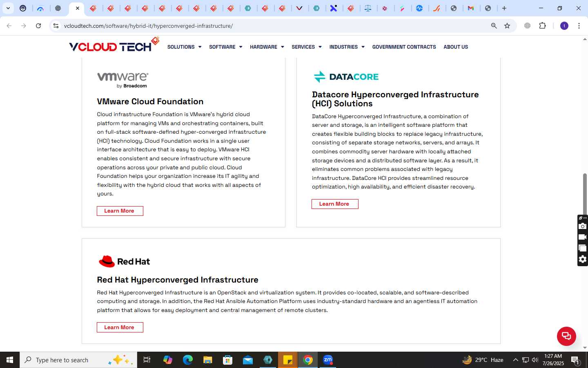Click the screenshot camera icon in side widget

[583, 226]
